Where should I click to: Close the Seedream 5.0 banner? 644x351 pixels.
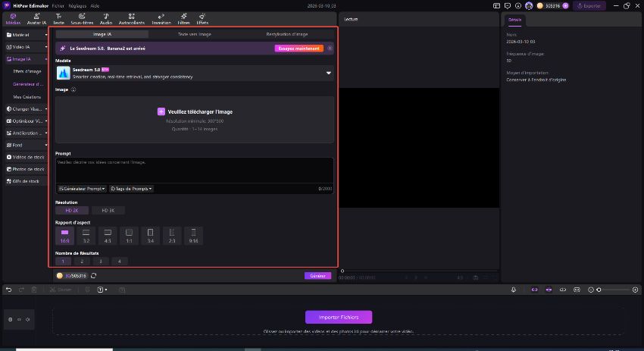click(x=330, y=49)
